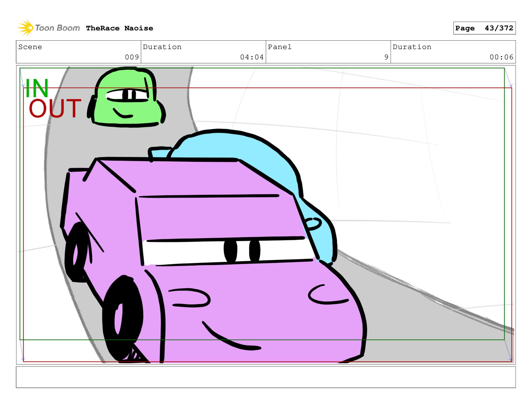
Task: Select the 'TheRace Naoise' project title
Action: [x=119, y=28]
